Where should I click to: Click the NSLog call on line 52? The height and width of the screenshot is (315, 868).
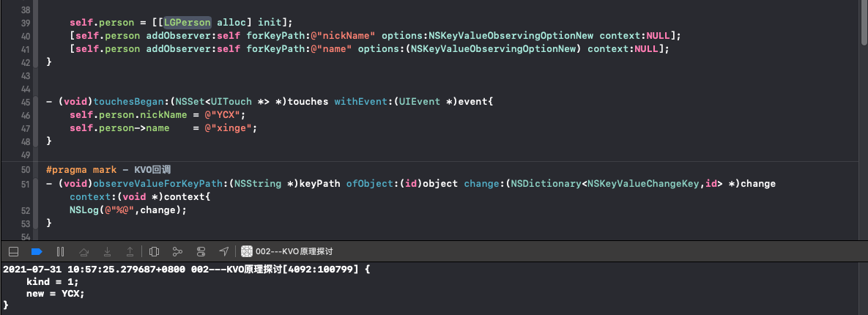coord(129,210)
